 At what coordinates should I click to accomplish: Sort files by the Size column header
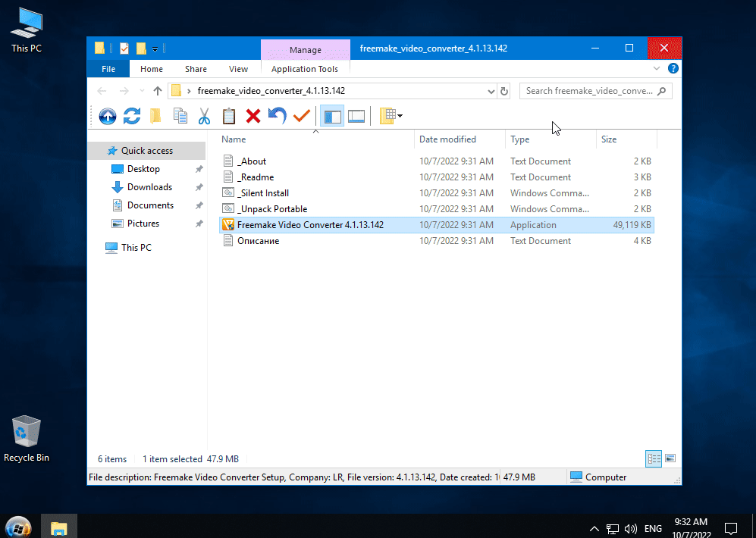[608, 139]
